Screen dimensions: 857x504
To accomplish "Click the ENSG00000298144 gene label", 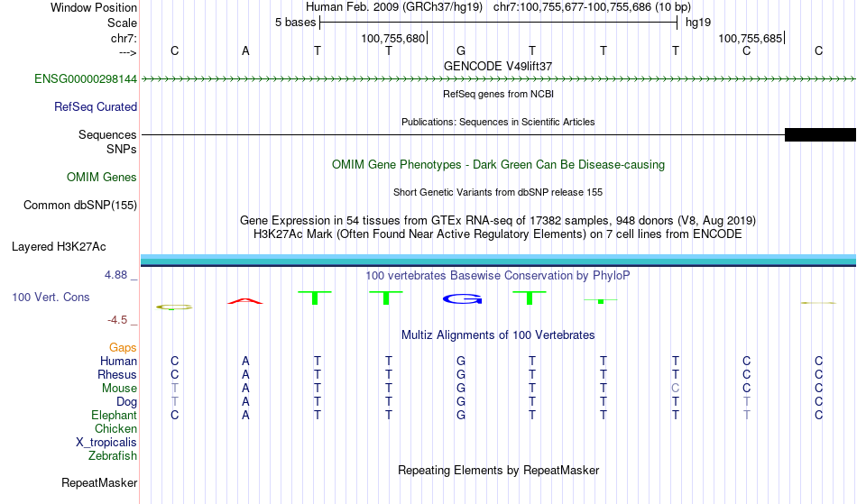I will pyautogui.click(x=86, y=79).
